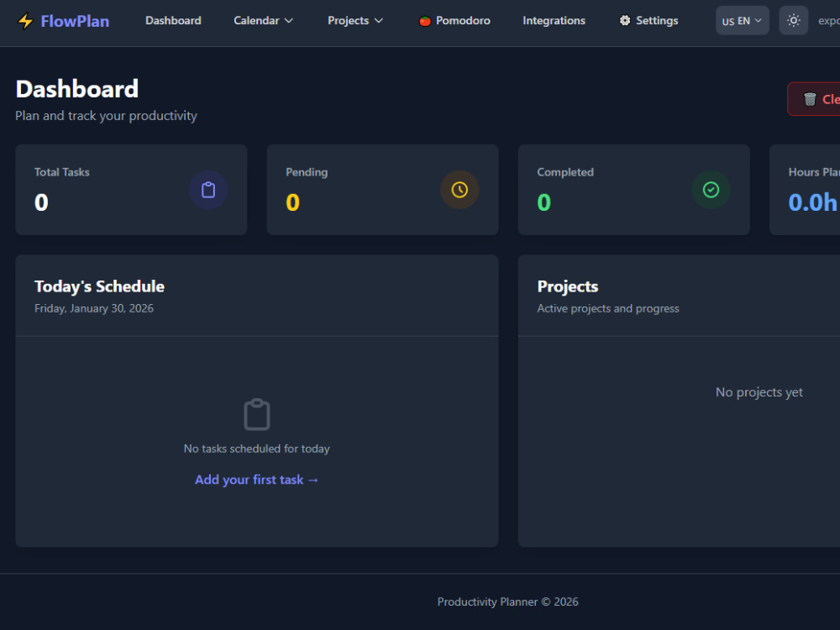The width and height of the screenshot is (840, 630).
Task: Click the Pending clock icon
Action: [x=459, y=190]
